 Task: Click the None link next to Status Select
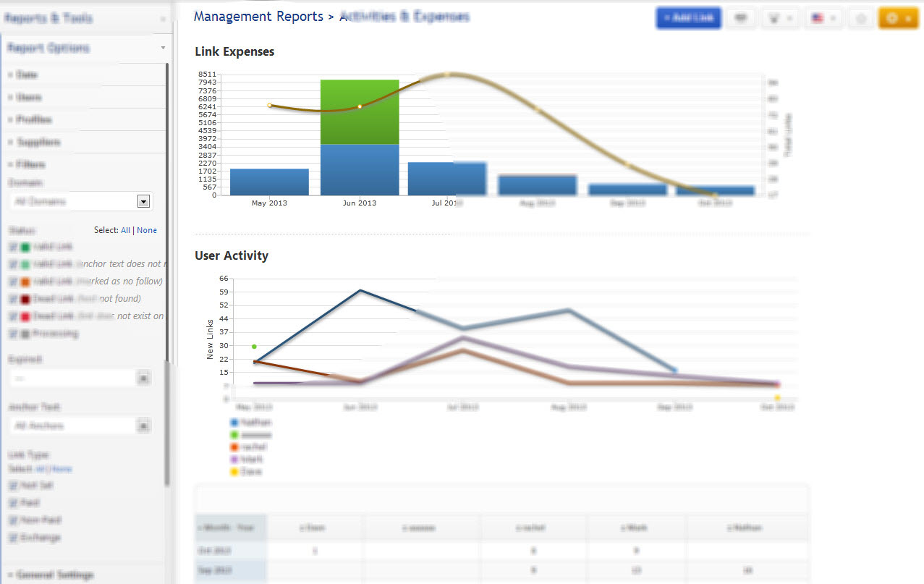(x=147, y=230)
